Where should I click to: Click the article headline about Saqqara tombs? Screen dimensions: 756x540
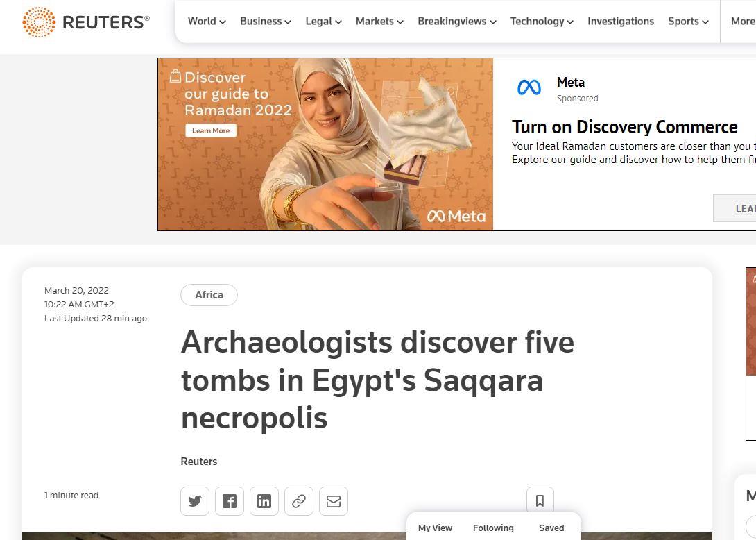(377, 380)
